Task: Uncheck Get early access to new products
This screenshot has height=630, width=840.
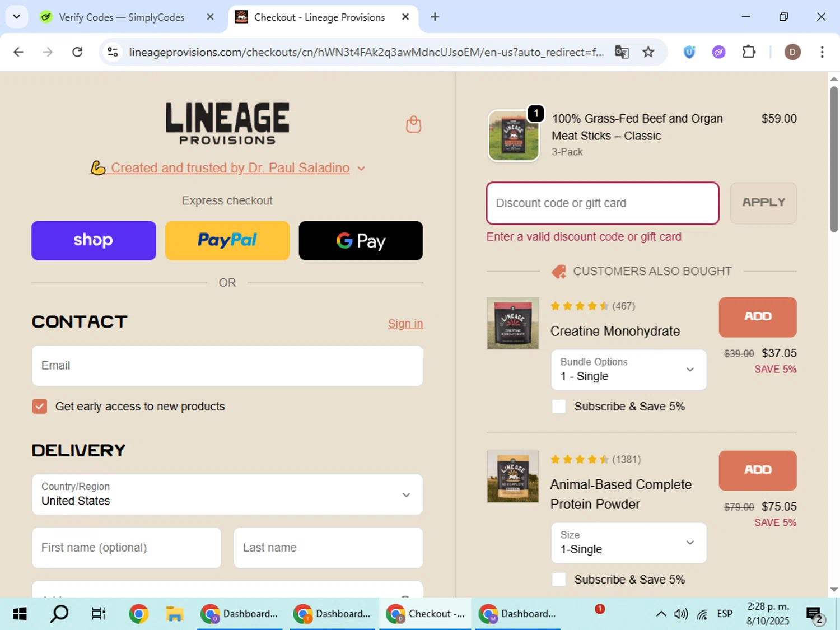Action: (x=40, y=407)
